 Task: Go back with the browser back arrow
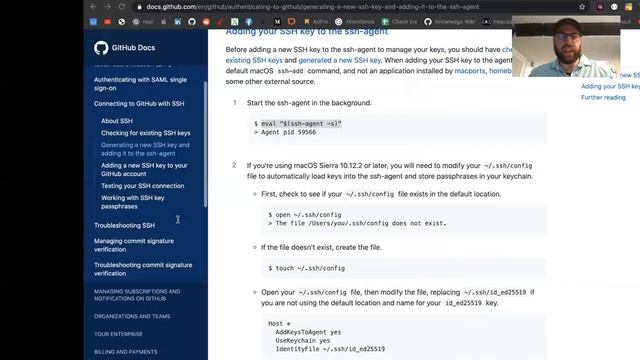tap(93, 7)
